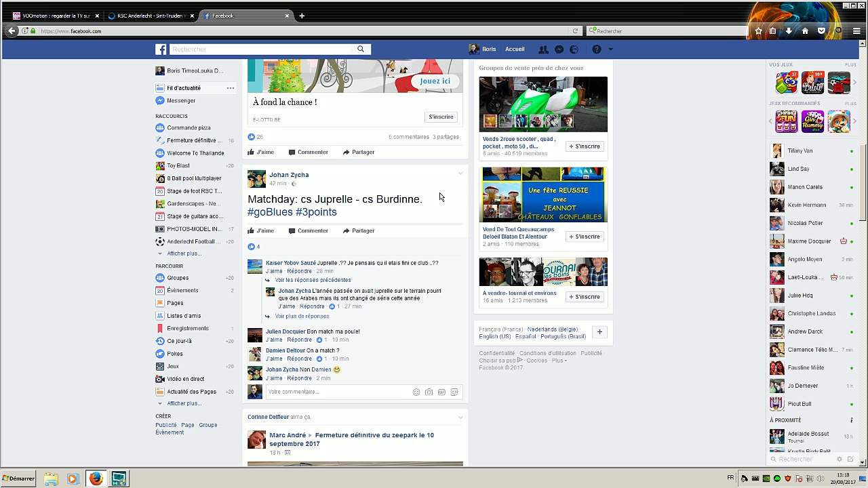Click the Firefox bookmark star icon

[758, 31]
